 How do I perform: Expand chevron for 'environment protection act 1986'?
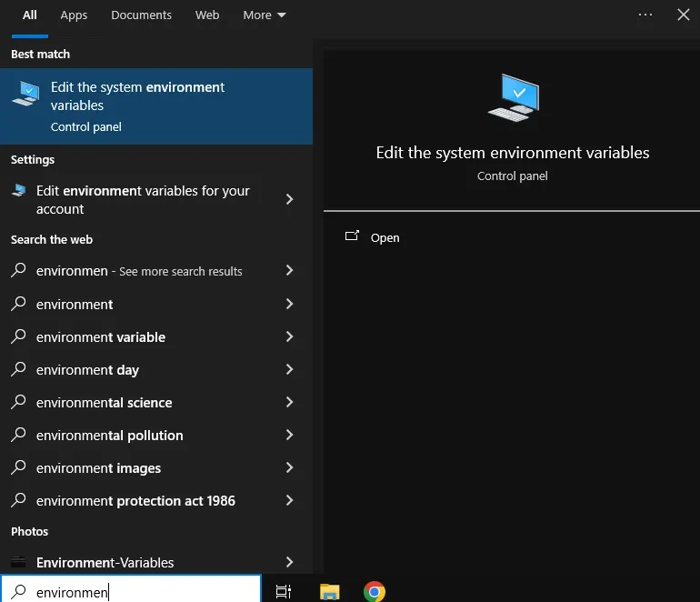[x=289, y=500]
